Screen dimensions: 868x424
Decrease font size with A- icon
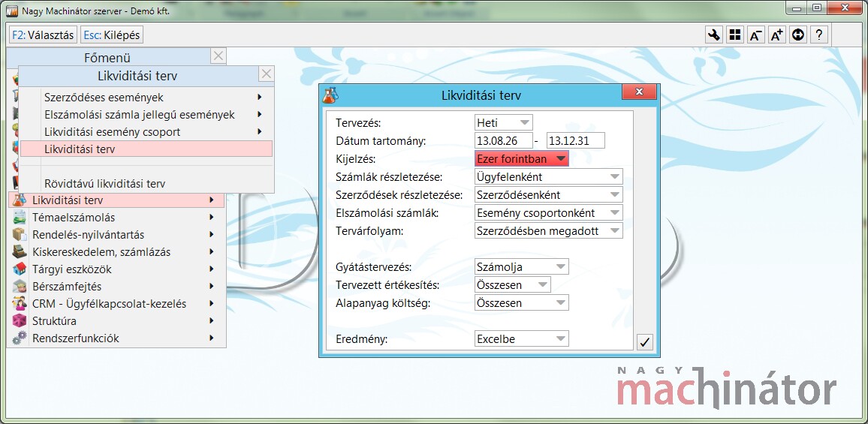pyautogui.click(x=755, y=35)
